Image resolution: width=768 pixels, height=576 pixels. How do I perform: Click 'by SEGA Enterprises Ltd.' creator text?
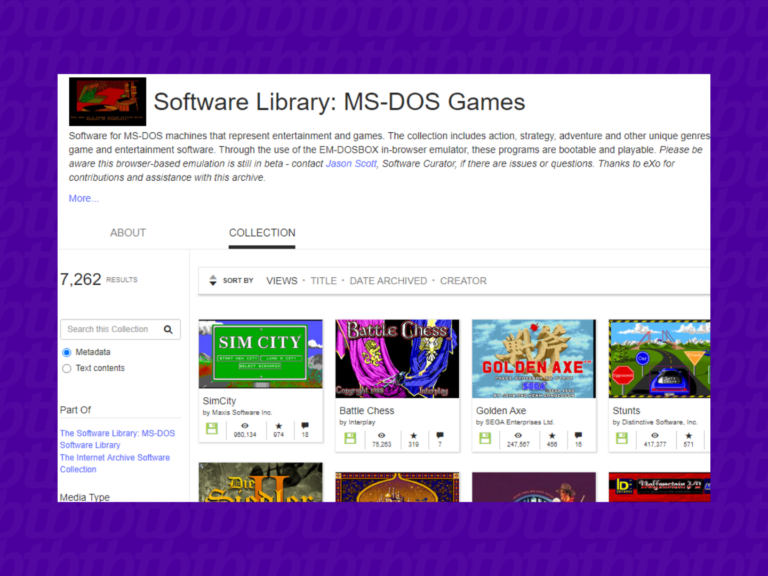[515, 422]
